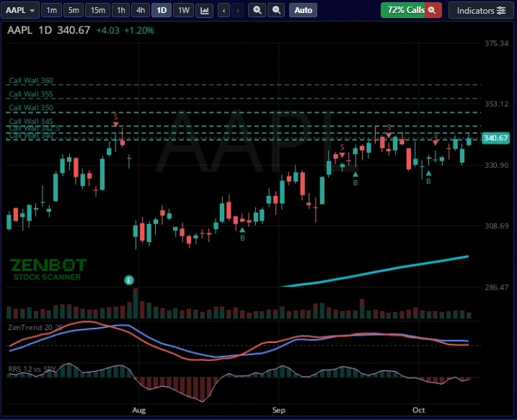This screenshot has width=517, height=420.
Task: Open the chart type icon
Action: (x=205, y=10)
